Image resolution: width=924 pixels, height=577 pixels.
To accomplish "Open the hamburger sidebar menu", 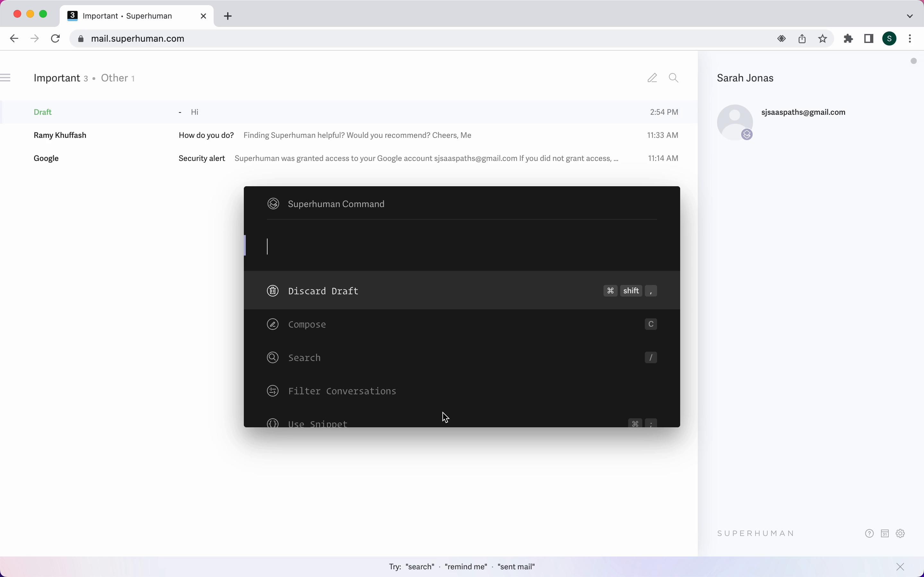I will click(x=6, y=78).
